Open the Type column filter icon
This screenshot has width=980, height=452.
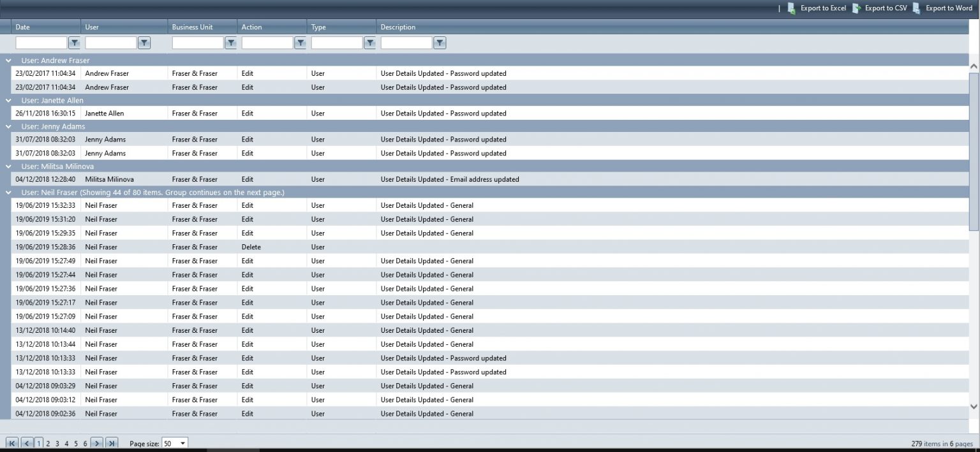click(369, 43)
